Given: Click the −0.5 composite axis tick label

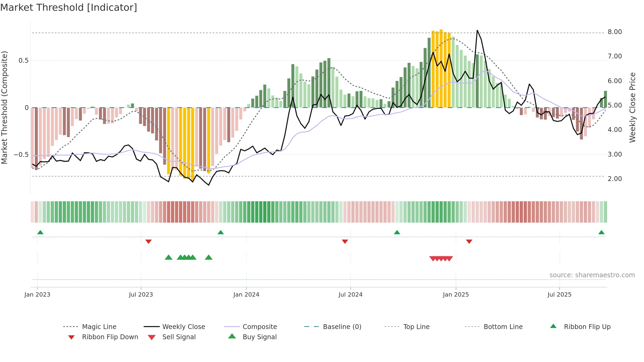Looking at the screenshot, I should (21, 155).
